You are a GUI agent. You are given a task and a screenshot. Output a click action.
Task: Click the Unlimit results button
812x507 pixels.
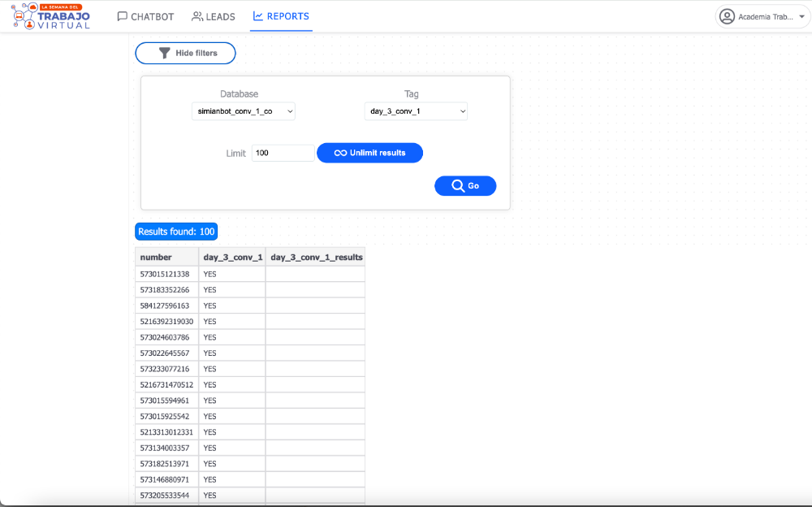(x=369, y=153)
